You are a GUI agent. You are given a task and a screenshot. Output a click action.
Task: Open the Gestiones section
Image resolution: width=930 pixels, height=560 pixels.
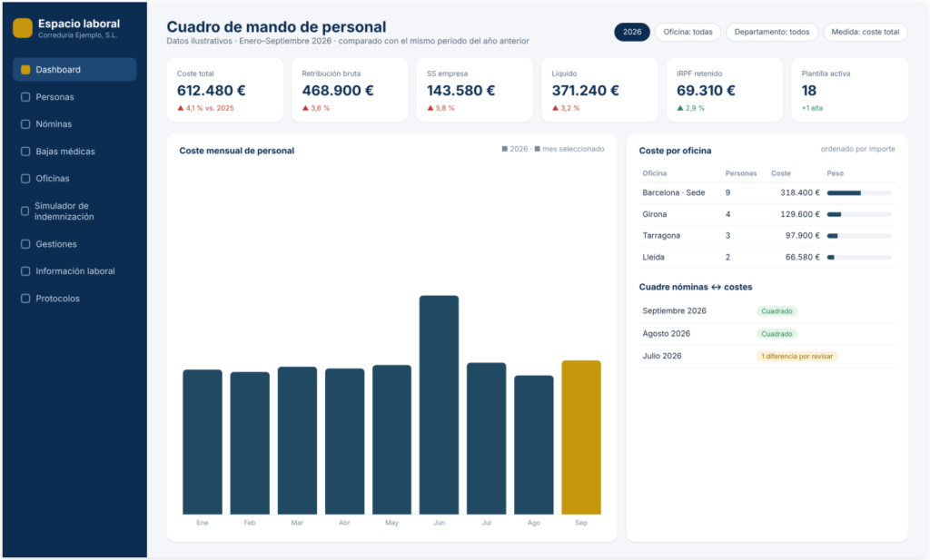(74, 243)
